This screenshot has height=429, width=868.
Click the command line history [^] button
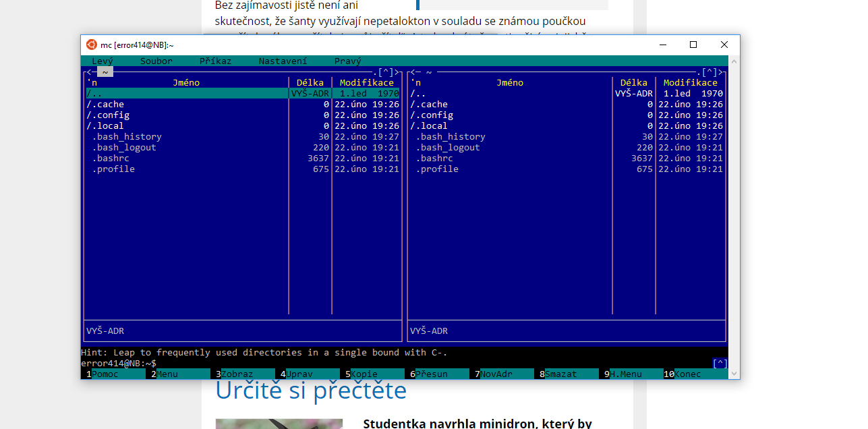(720, 363)
